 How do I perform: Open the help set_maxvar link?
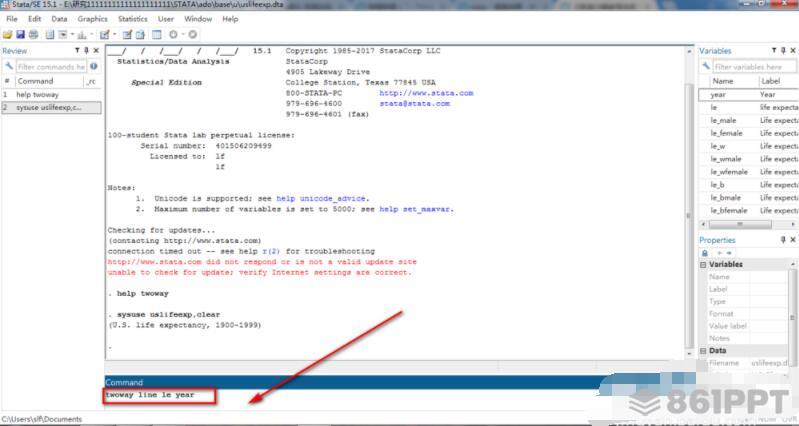[x=415, y=209]
